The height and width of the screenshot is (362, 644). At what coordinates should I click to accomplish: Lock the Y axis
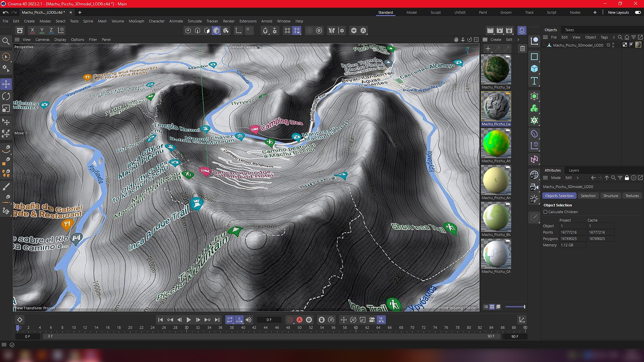tap(42, 30)
